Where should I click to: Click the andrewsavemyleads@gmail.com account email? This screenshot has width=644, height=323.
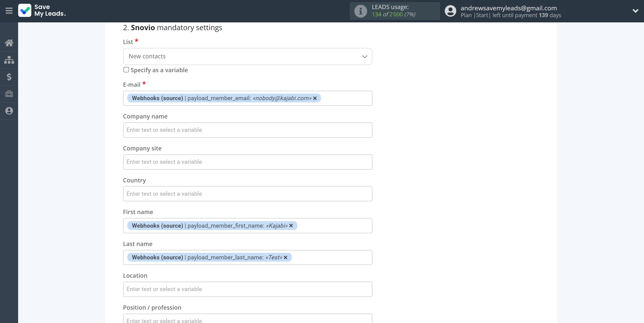(509, 8)
